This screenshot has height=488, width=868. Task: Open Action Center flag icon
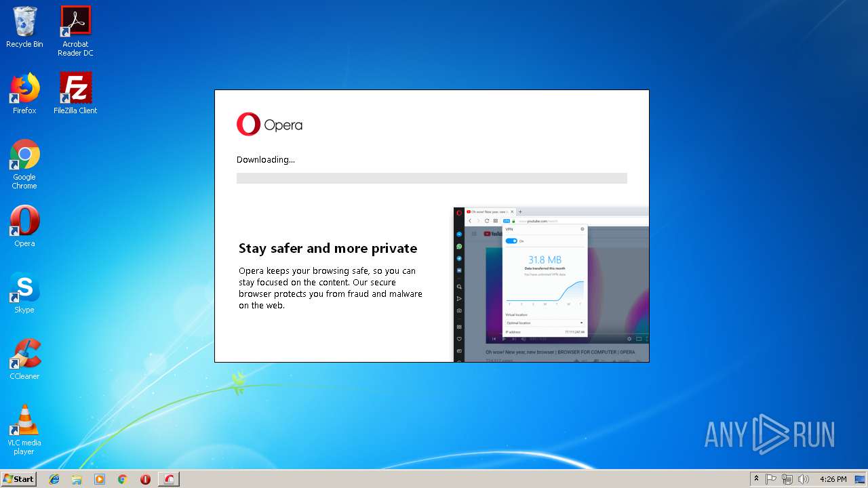[x=771, y=479]
